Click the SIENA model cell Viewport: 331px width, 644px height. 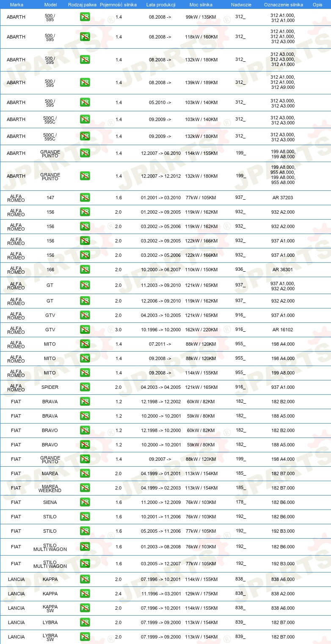50,502
